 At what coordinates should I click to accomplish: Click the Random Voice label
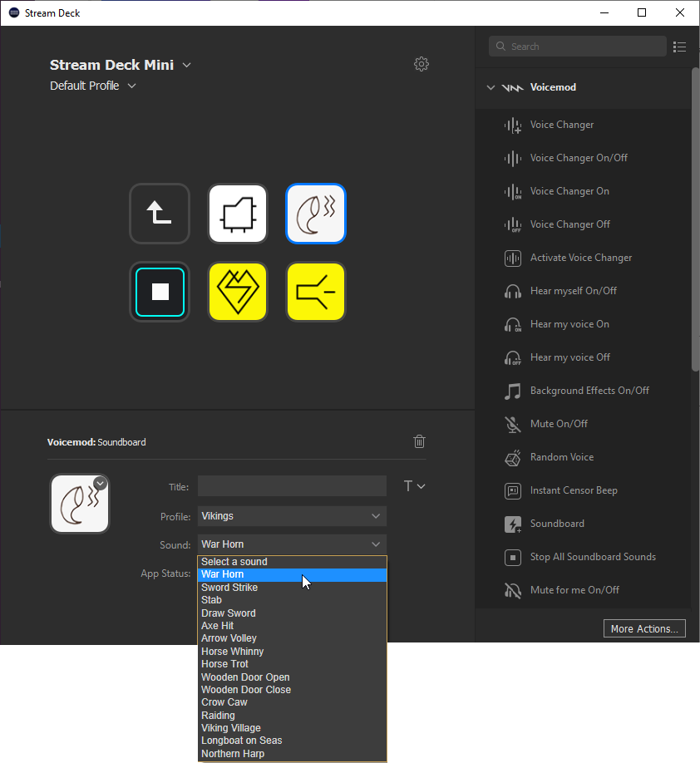[x=562, y=457]
